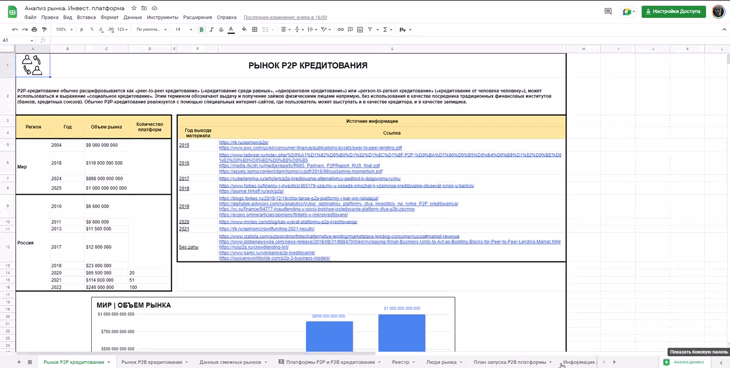
Task: Increase decimal places
Action: tap(111, 29)
